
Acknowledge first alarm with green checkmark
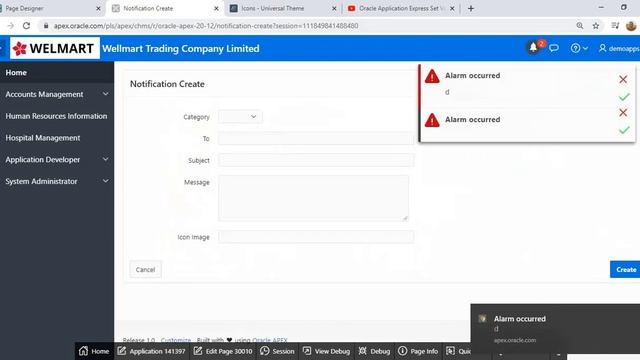click(624, 97)
